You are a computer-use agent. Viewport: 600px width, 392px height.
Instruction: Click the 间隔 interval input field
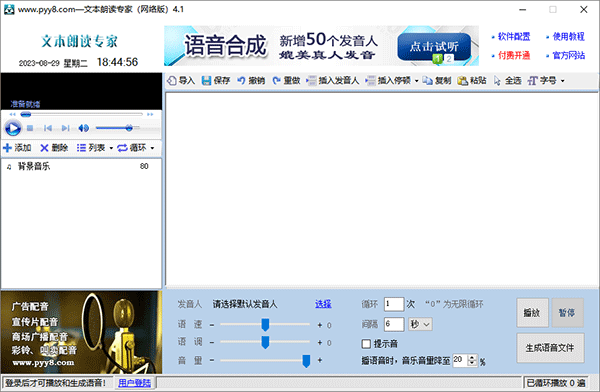[394, 324]
